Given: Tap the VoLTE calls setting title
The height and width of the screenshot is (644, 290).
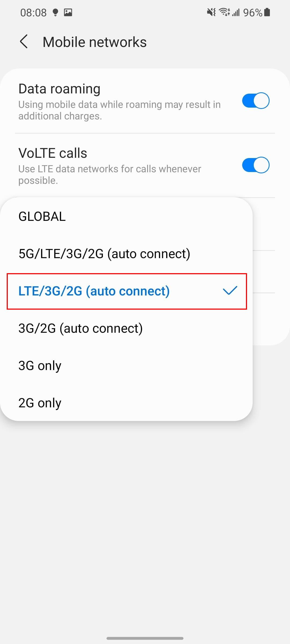Looking at the screenshot, I should pos(53,153).
